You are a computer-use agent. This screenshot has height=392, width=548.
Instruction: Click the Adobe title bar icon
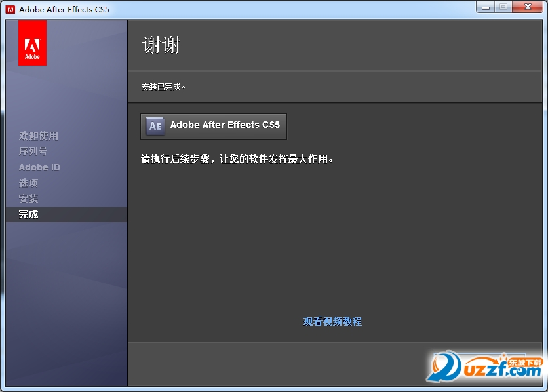[10, 9]
